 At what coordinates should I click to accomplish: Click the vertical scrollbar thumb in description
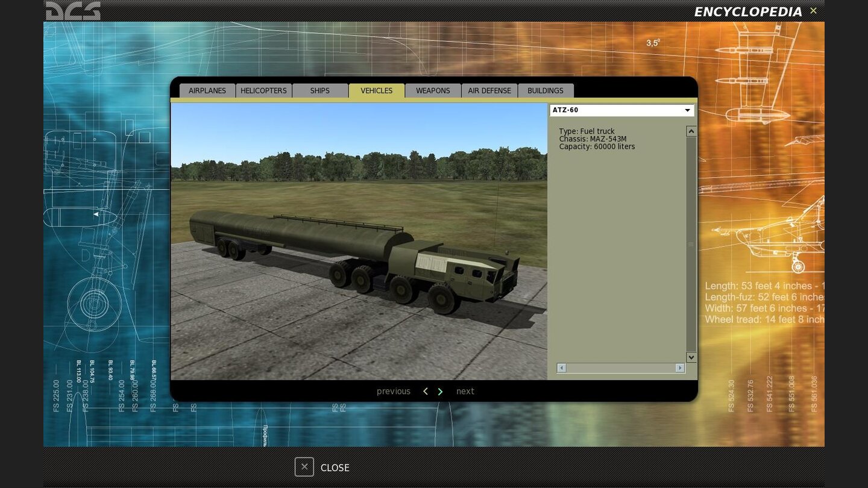(691, 244)
